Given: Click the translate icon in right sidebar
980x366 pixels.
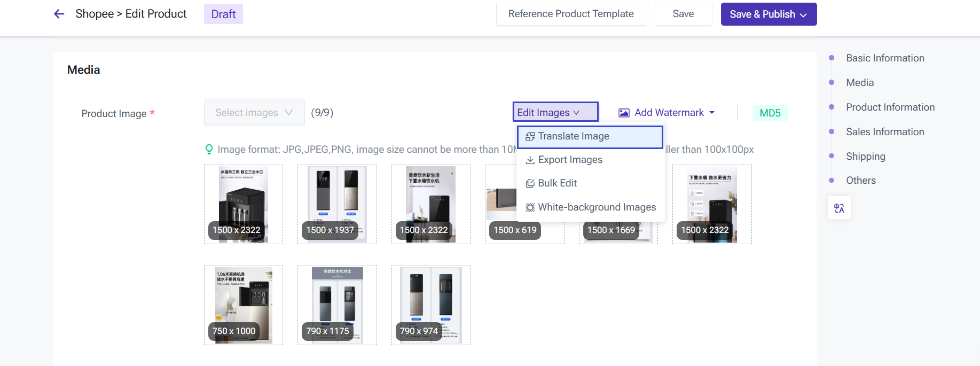Looking at the screenshot, I should tap(839, 208).
